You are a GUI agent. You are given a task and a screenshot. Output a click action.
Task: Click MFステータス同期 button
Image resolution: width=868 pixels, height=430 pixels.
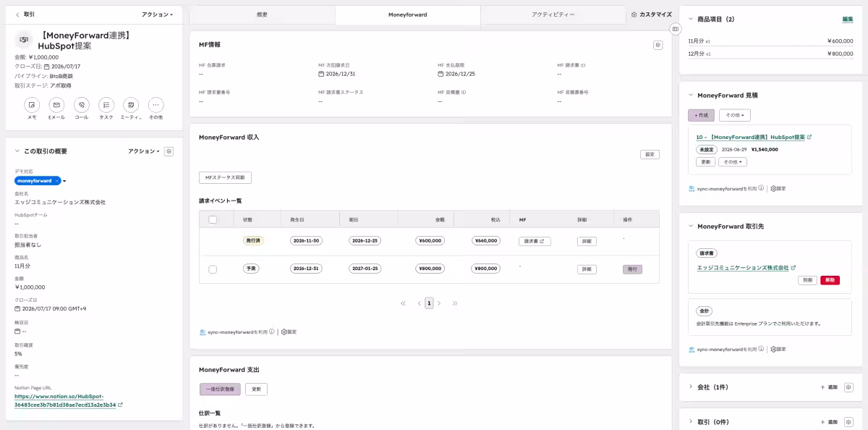click(x=225, y=177)
